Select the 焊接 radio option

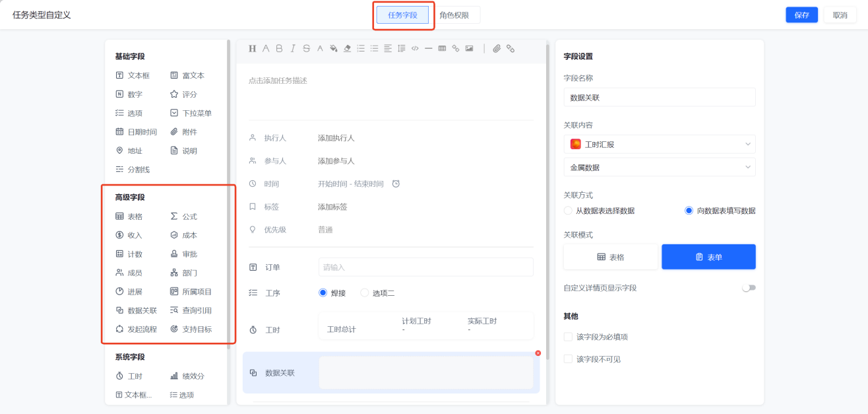[323, 293]
